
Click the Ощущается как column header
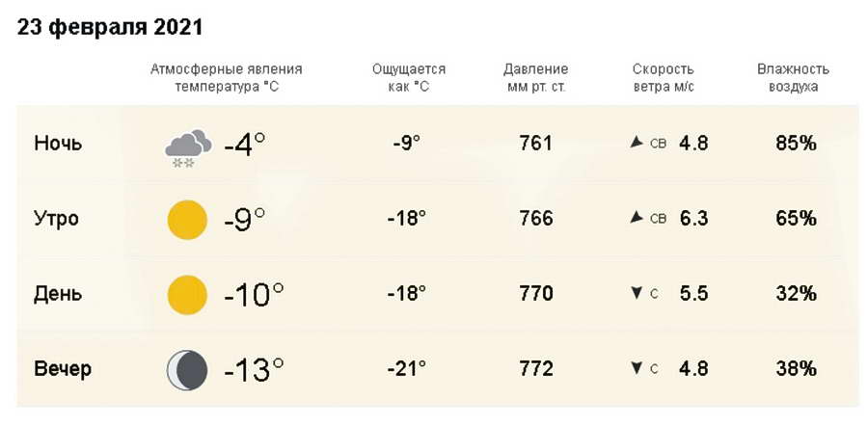pos(408,78)
